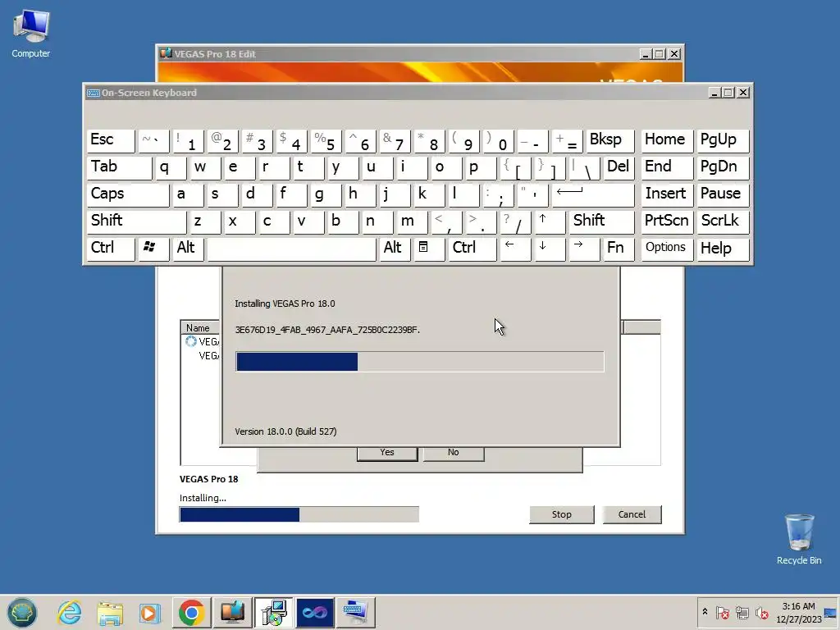Viewport: 840px width, 630px height.
Task: Switch to On-Screen Keyboard taskbar icon
Action: 356,612
